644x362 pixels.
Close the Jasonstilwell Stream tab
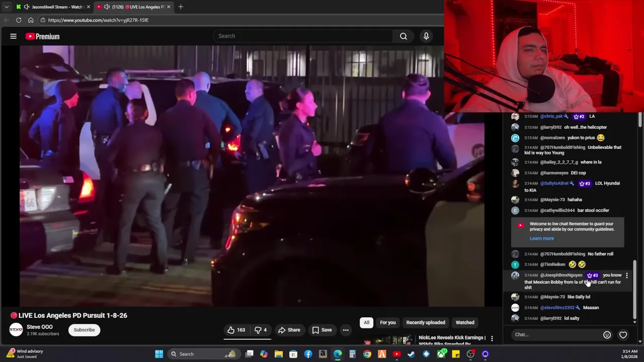point(89,7)
